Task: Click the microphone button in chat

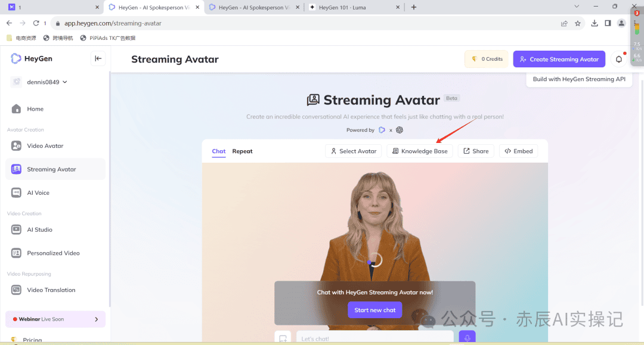Action: pyautogui.click(x=467, y=338)
